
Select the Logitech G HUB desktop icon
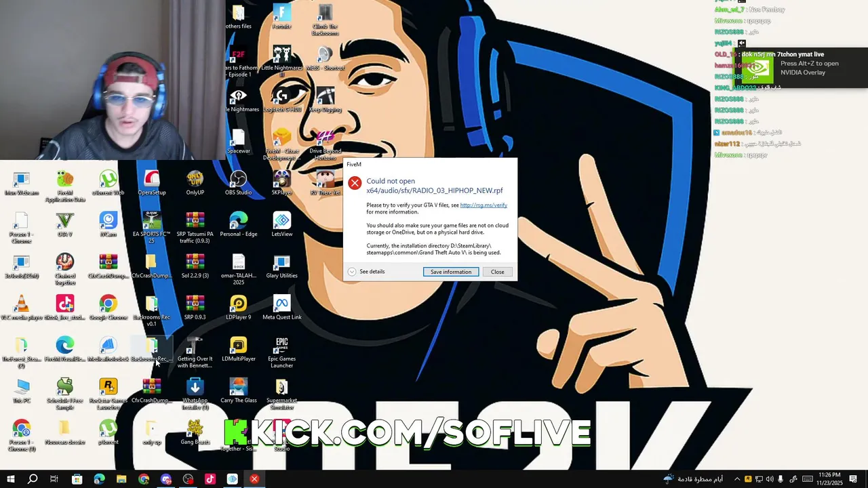tap(281, 100)
